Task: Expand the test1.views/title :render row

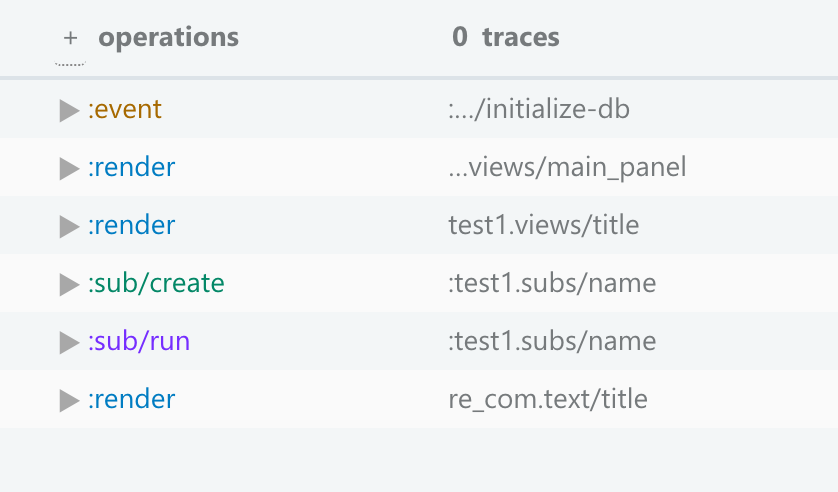Action: 69,226
